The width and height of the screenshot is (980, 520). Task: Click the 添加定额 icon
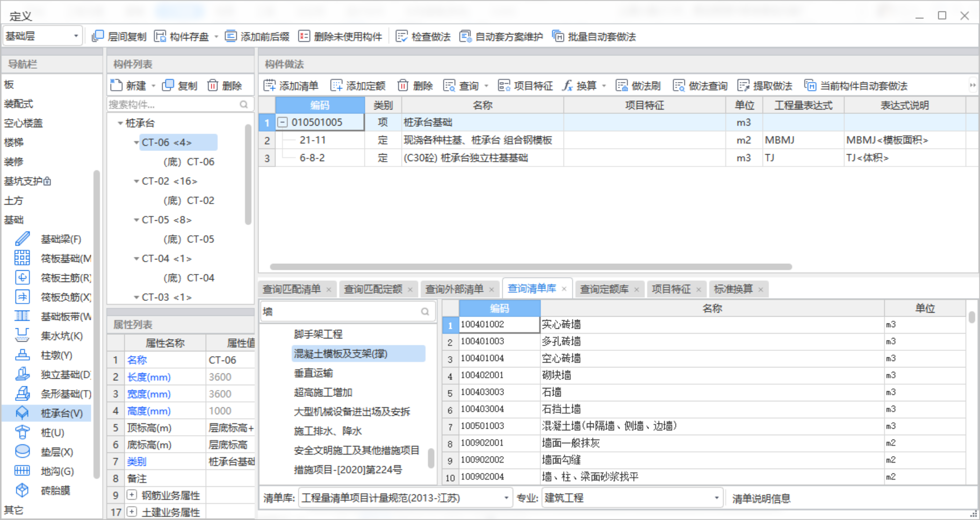pos(336,85)
